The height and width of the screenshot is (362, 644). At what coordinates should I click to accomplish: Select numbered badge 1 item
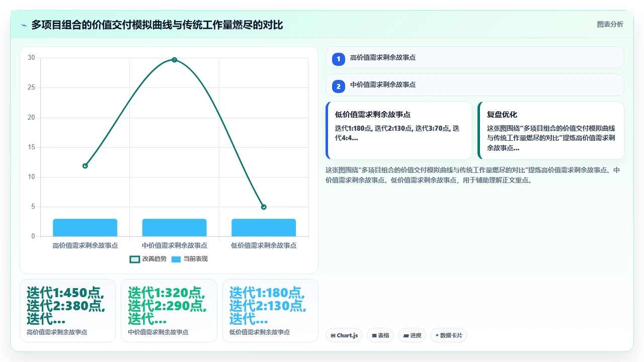(339, 59)
